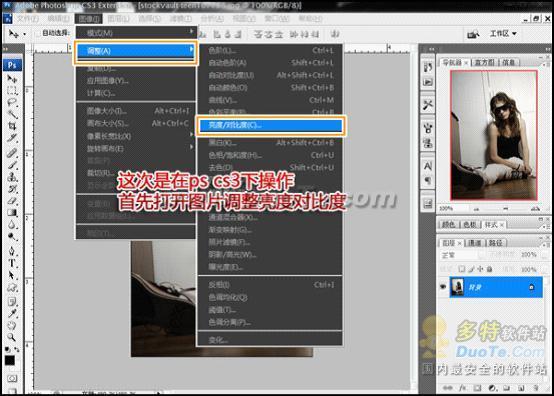Click the foreground color swatch

[x=10, y=360]
